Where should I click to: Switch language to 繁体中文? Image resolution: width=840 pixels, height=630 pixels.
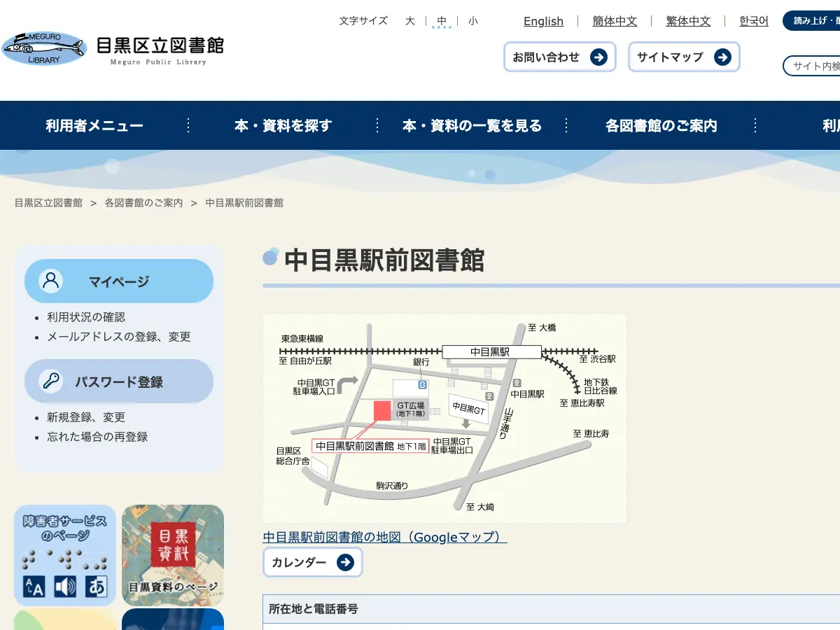pos(688,21)
